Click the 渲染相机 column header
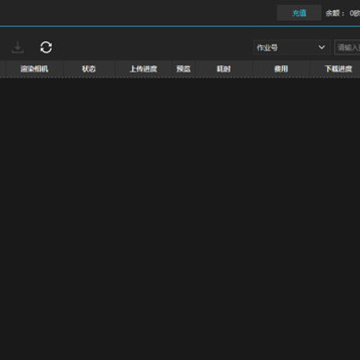The height and width of the screenshot is (360, 360). (x=34, y=69)
